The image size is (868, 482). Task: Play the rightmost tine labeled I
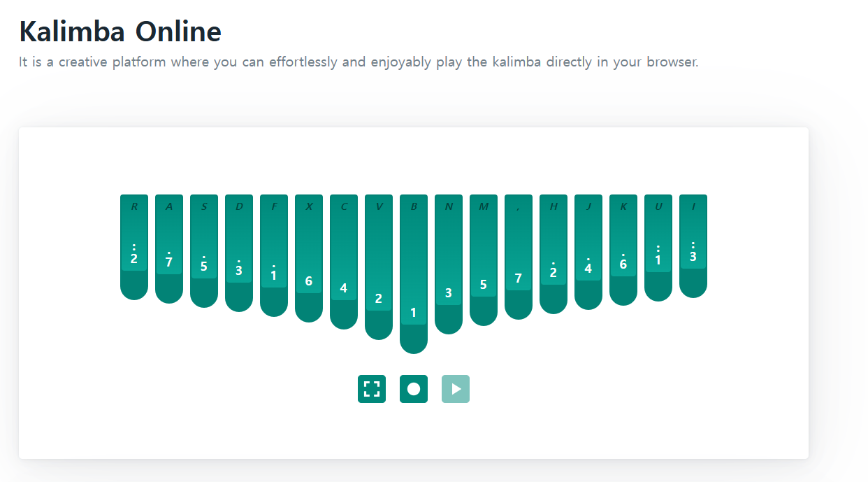693,246
